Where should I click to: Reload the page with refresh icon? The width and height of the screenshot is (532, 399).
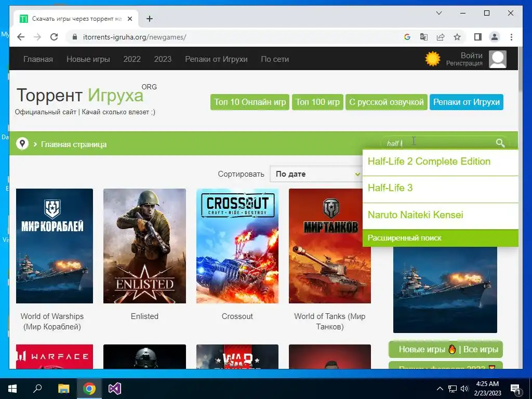tap(54, 37)
